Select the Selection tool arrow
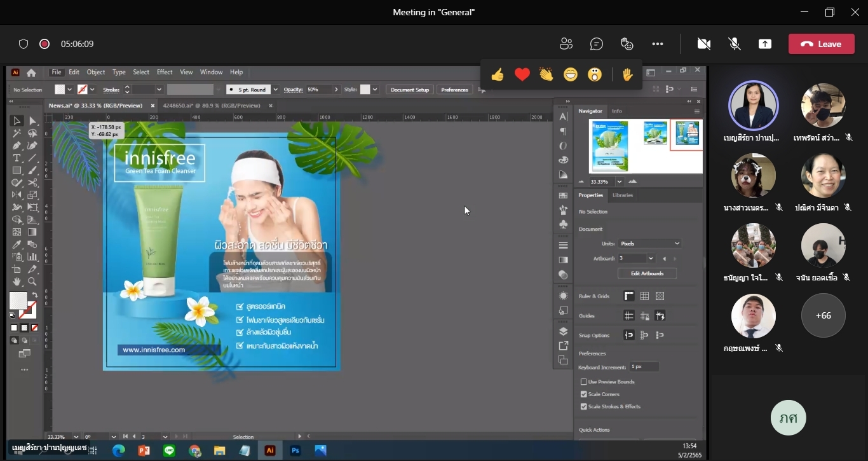 [17, 121]
